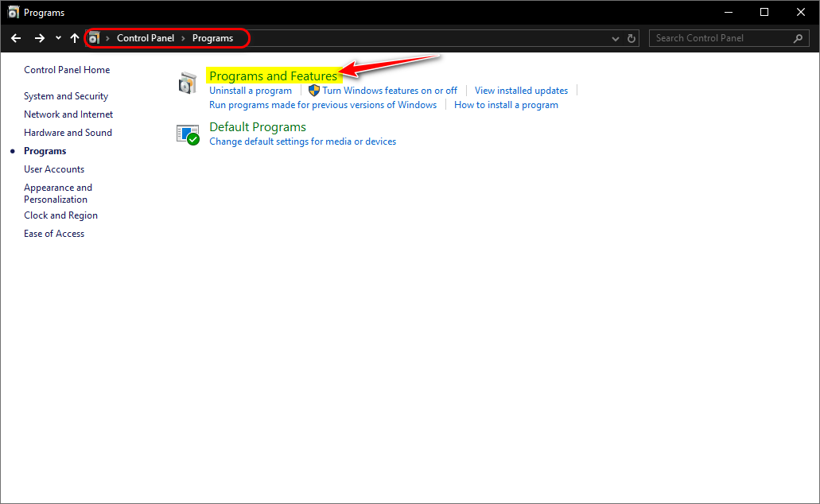This screenshot has height=504, width=820.
Task: Click the Programs and Features box icon
Action: pyautogui.click(x=187, y=83)
